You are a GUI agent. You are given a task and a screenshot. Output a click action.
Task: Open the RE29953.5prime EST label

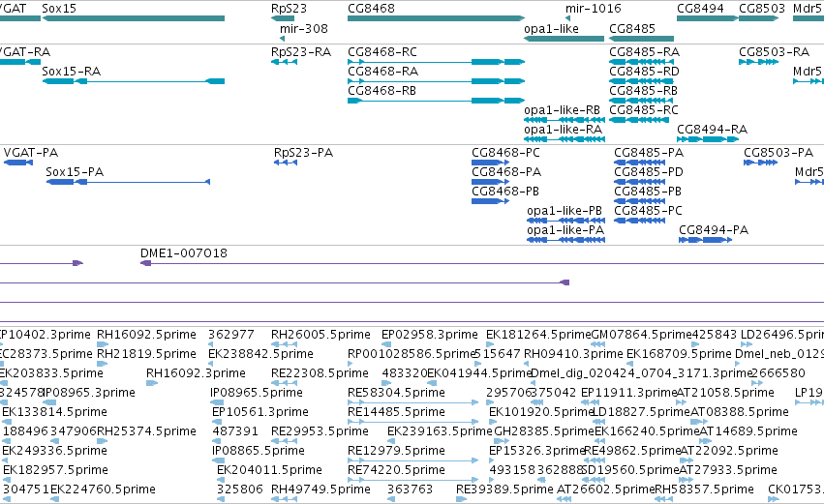tap(320, 431)
